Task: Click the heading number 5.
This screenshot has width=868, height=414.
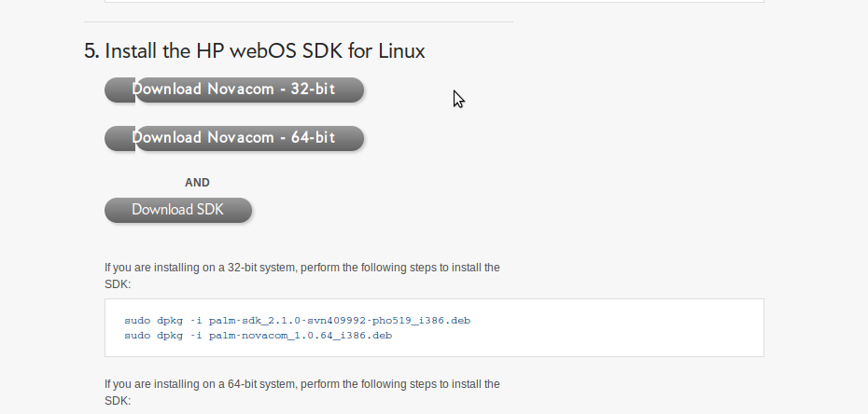Action: click(x=91, y=51)
